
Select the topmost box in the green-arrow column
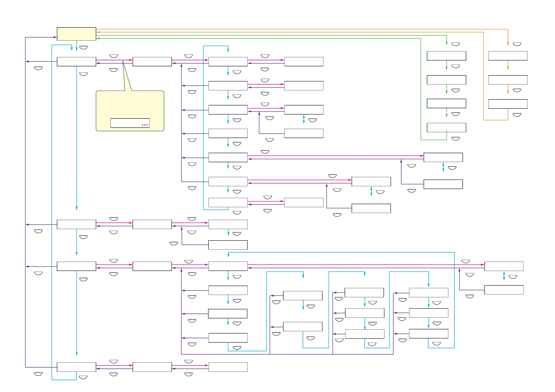[x=446, y=56]
